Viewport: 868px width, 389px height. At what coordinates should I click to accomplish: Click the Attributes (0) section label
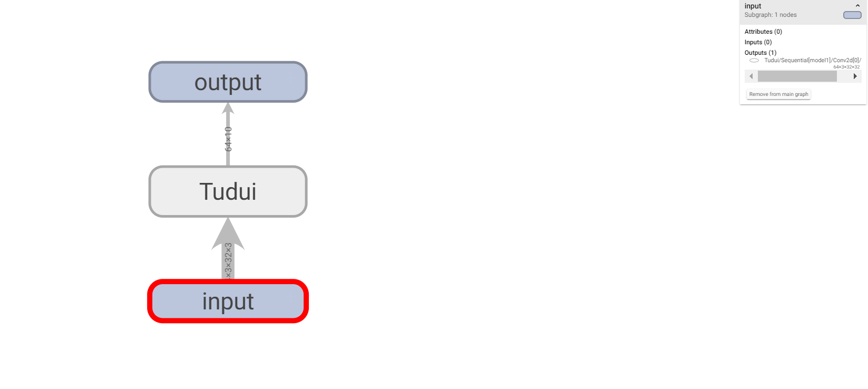(763, 32)
